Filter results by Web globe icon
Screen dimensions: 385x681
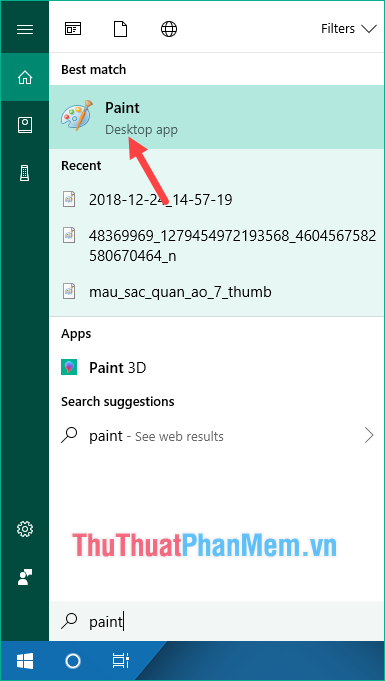pos(169,29)
